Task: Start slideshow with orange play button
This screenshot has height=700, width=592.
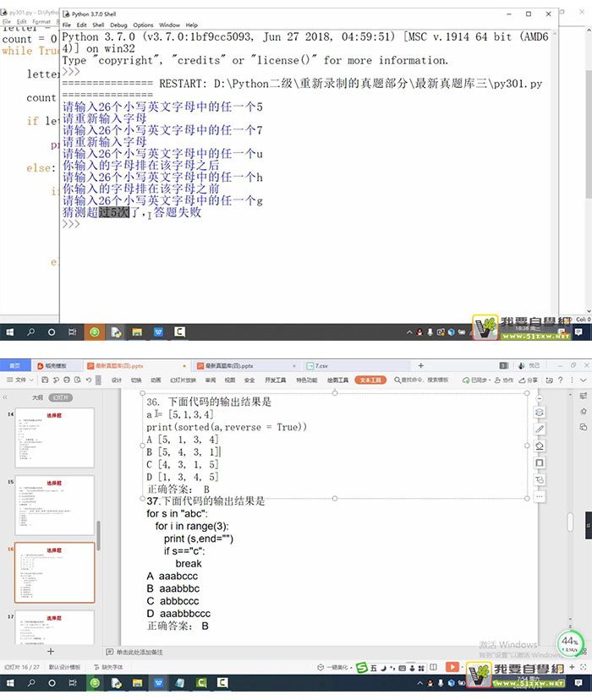Action: 452,667
